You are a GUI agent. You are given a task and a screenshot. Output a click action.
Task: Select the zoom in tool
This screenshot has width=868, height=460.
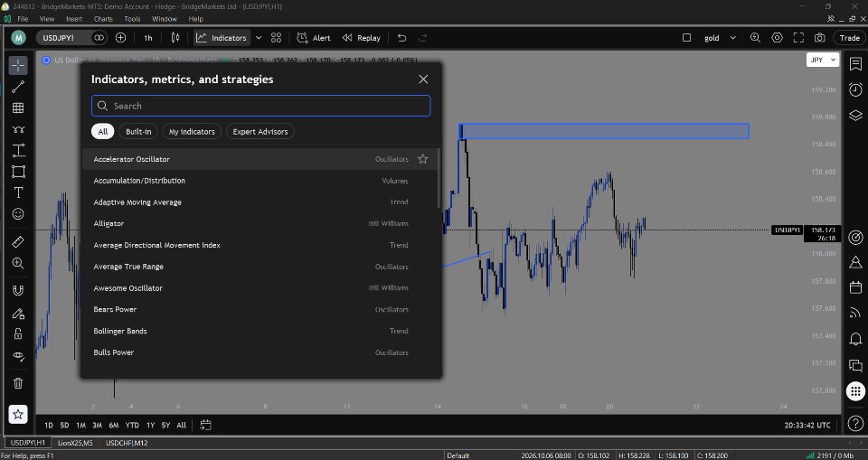(x=18, y=264)
